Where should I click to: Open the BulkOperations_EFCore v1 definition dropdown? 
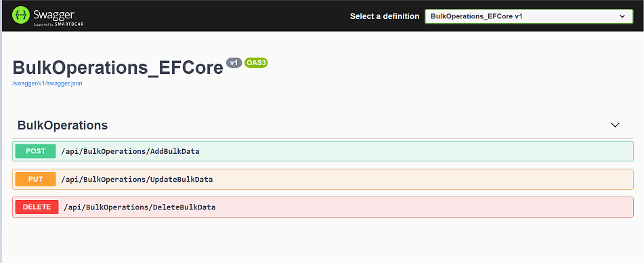pyautogui.click(x=529, y=16)
